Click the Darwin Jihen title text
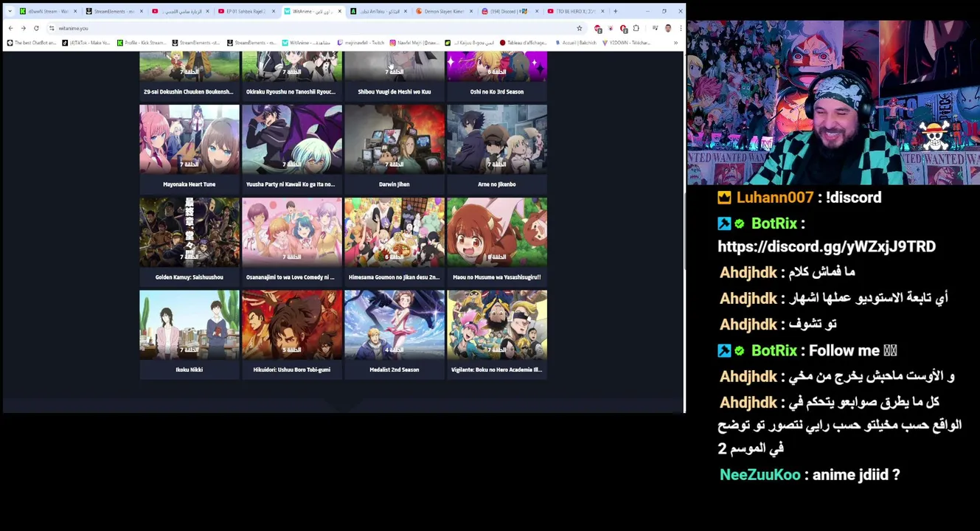The width and height of the screenshot is (980, 531). (395, 184)
